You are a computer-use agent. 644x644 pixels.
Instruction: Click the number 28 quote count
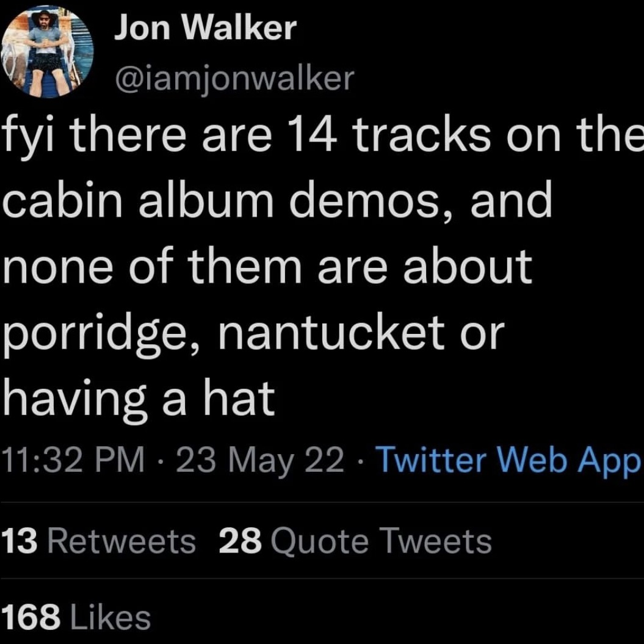[240, 541]
